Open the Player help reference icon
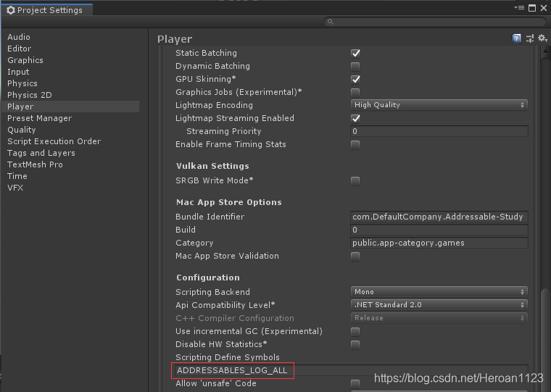 click(x=516, y=38)
